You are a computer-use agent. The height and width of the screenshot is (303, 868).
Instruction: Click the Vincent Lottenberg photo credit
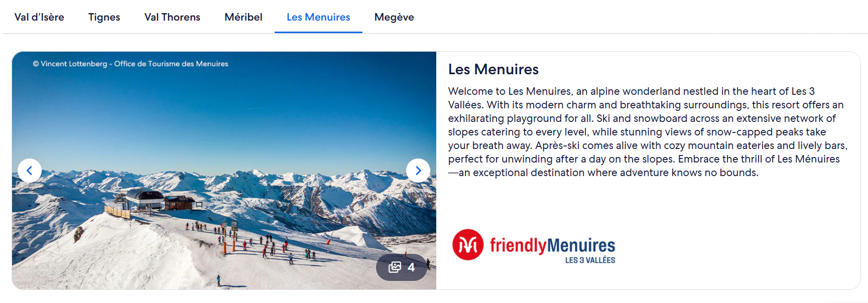pos(131,64)
